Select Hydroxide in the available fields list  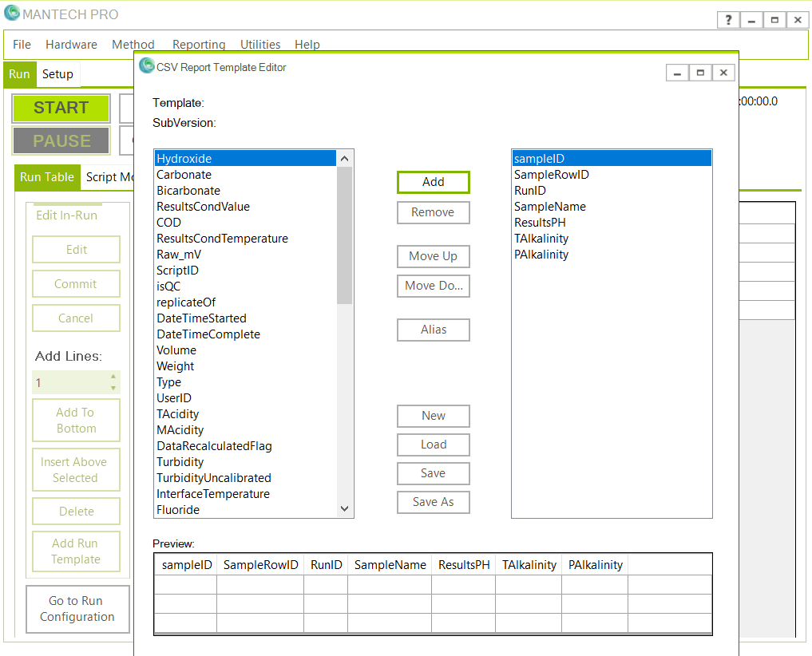pyautogui.click(x=245, y=159)
